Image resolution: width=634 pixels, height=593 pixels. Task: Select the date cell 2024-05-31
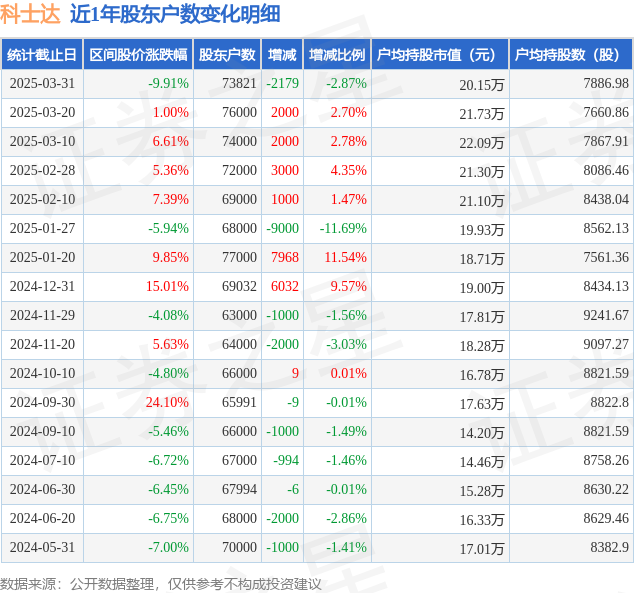click(x=42, y=547)
